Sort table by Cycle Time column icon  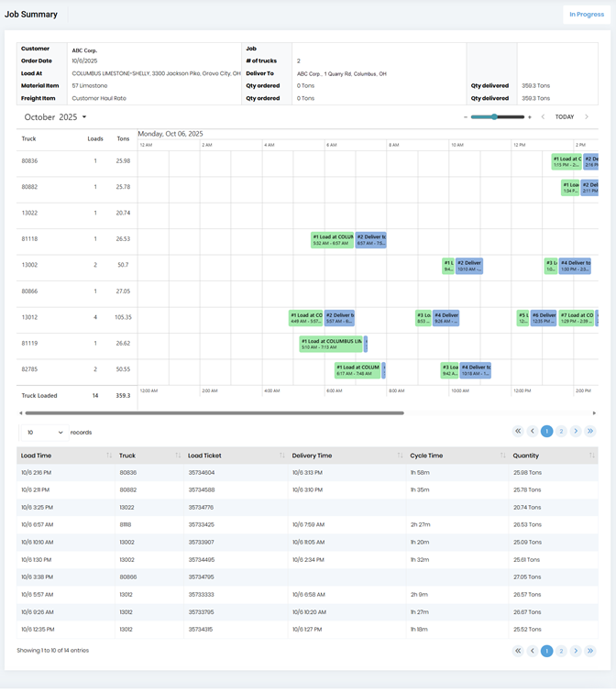[x=503, y=456]
